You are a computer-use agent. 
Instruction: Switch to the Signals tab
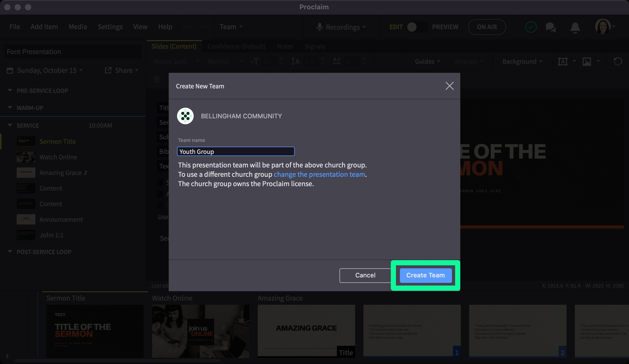(x=315, y=46)
